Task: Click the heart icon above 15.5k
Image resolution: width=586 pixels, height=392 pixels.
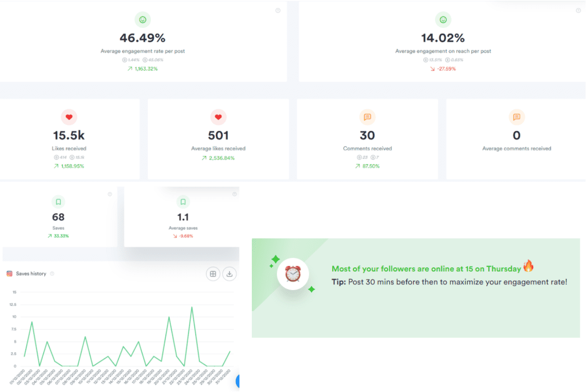Action: pos(69,117)
